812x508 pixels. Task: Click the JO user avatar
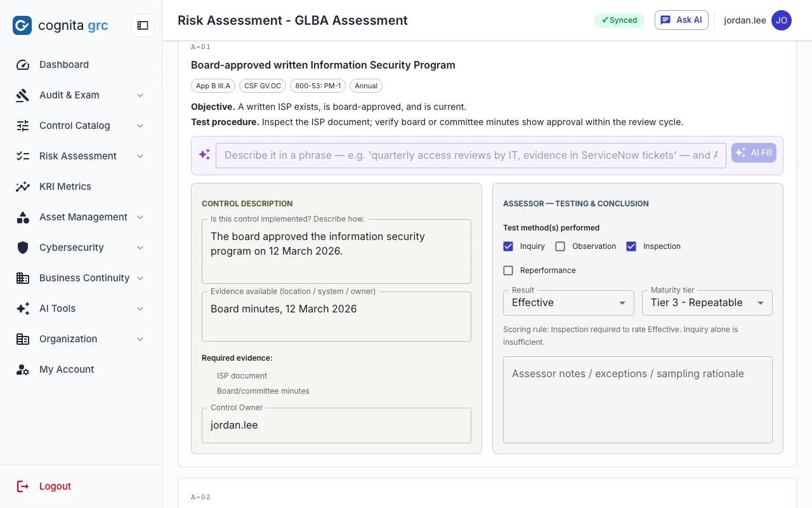pyautogui.click(x=782, y=20)
